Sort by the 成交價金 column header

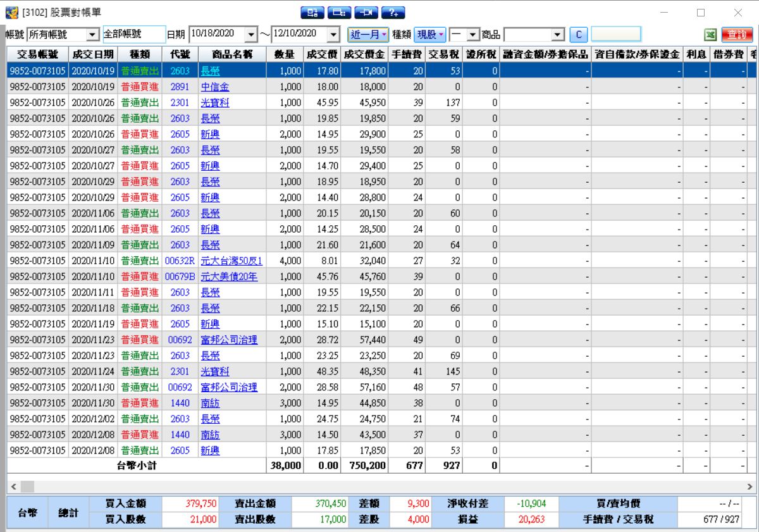364,55
